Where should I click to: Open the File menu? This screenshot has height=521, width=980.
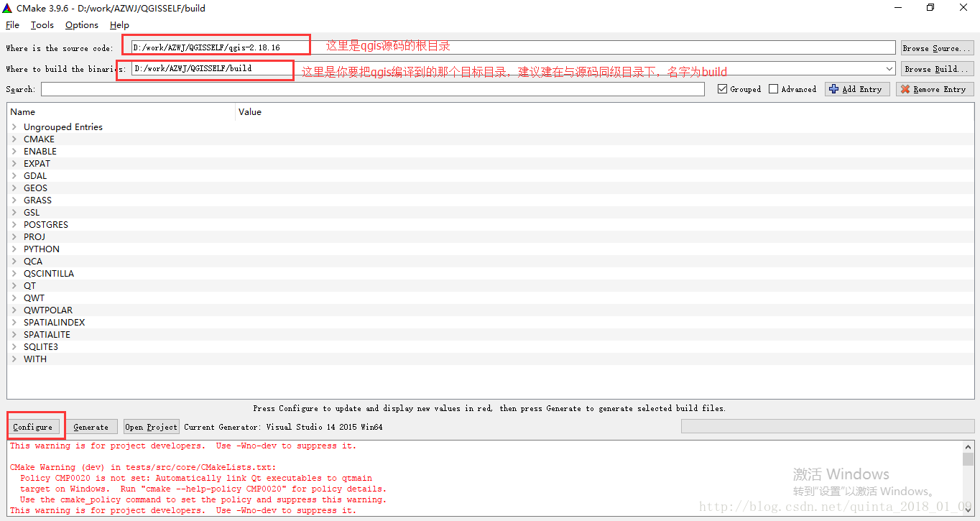pyautogui.click(x=12, y=25)
